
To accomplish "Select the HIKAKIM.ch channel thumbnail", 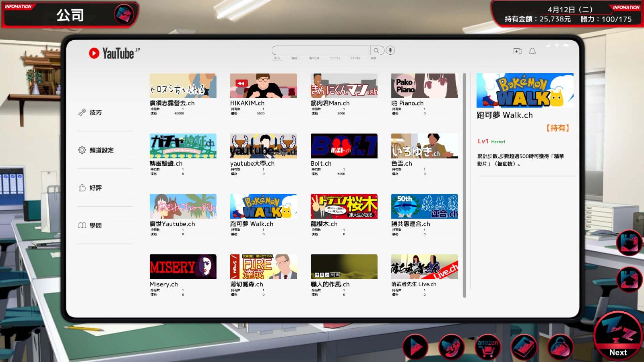I will point(263,86).
